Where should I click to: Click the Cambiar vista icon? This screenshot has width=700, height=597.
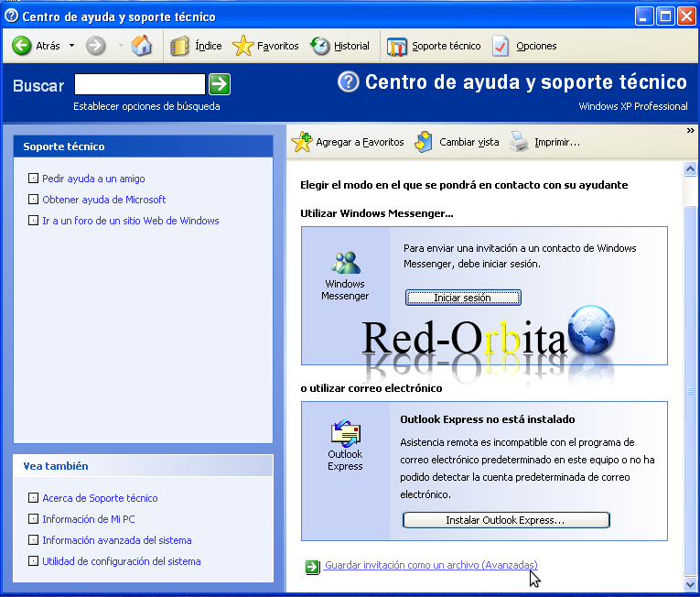click(424, 142)
